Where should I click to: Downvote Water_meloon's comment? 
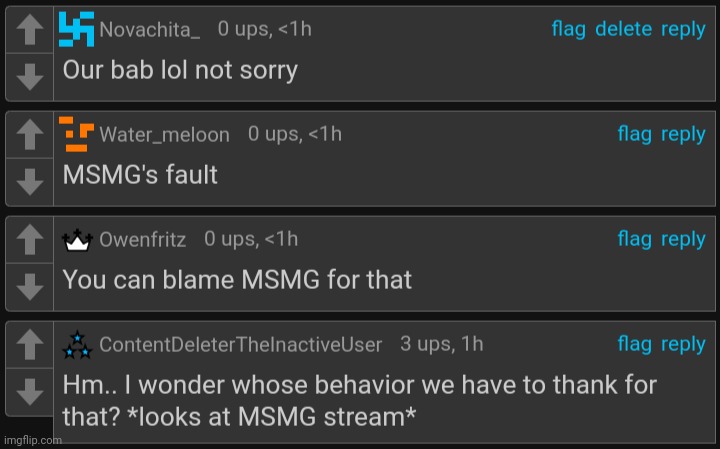30,180
